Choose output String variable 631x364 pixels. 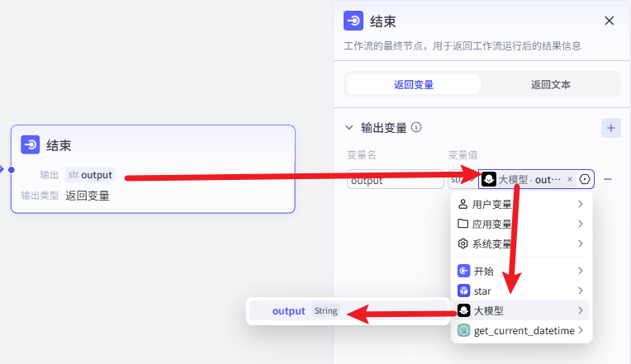click(348, 311)
